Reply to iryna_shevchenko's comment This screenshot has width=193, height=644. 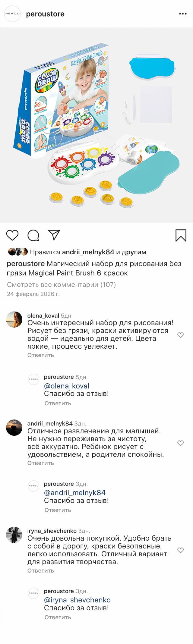[x=41, y=570]
